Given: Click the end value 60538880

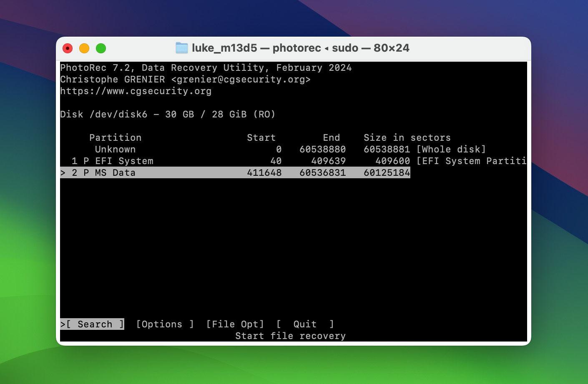Looking at the screenshot, I should point(323,149).
